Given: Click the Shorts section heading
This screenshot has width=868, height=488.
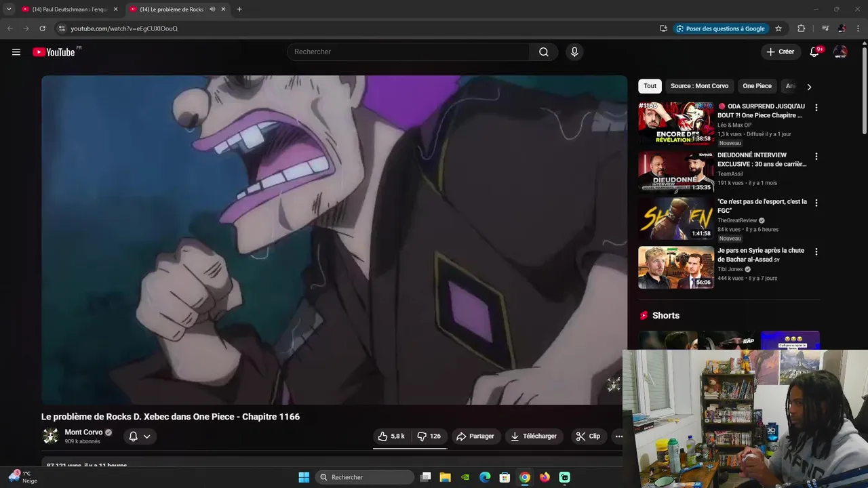Looking at the screenshot, I should [665, 316].
